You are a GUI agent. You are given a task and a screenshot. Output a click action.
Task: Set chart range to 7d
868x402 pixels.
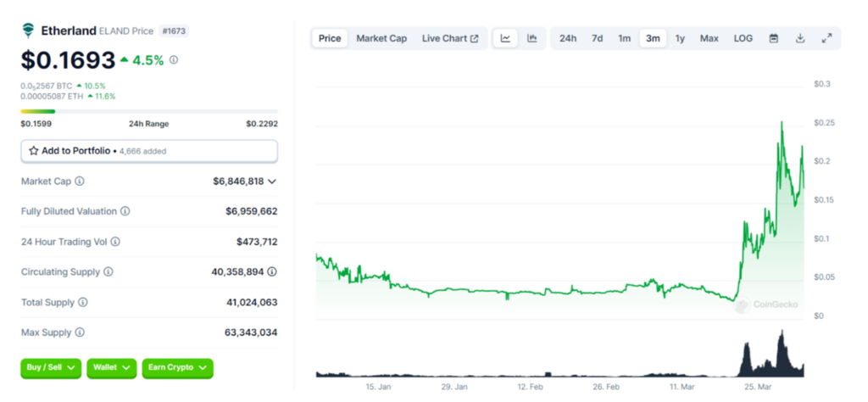[597, 38]
